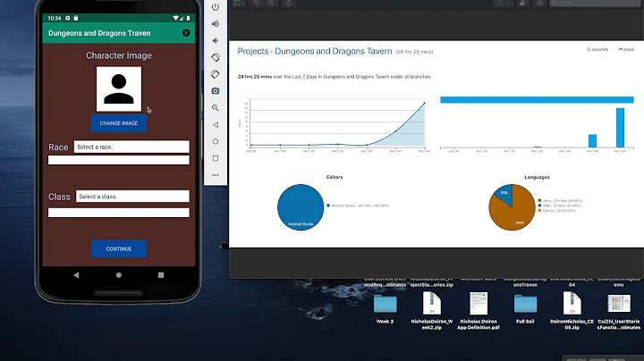The width and height of the screenshot is (644, 361).
Task: Click the emulator volume down icon
Action: point(216,40)
